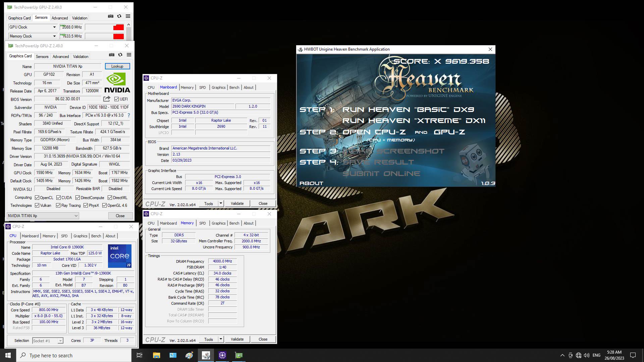
Task: Open SPD tab in the CPU-Z Mainboard window
Action: [203, 87]
